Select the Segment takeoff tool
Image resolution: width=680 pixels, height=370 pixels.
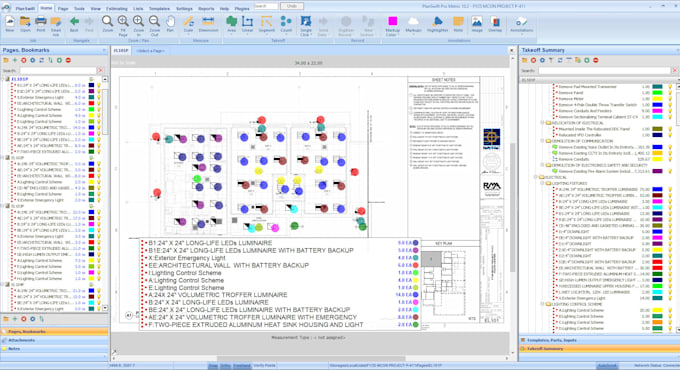coord(266,21)
